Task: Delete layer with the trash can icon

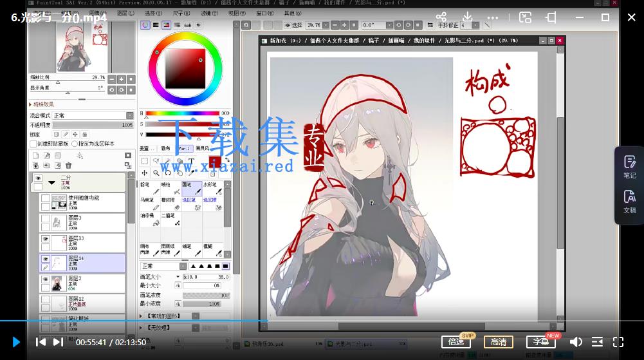Action: [x=68, y=166]
